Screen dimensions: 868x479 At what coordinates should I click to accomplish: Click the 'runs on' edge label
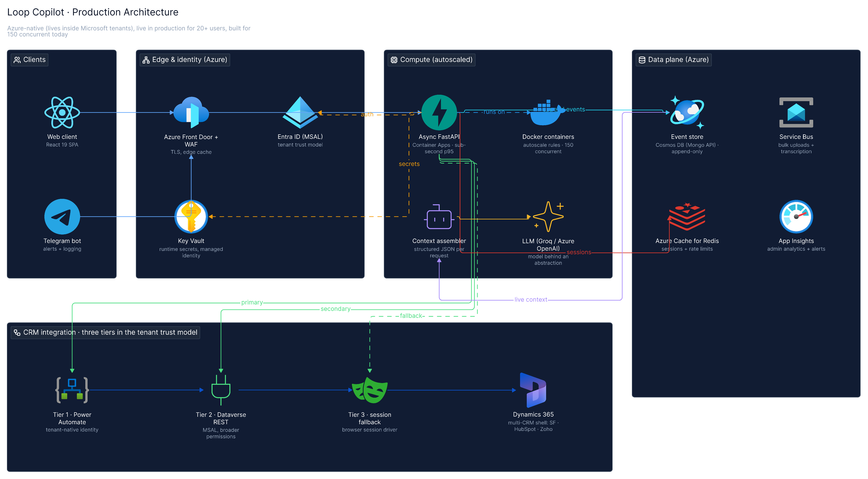tap(494, 112)
